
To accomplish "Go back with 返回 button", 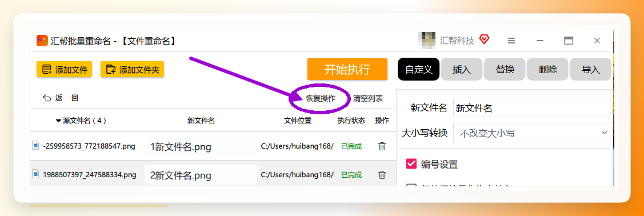I will click(x=61, y=98).
